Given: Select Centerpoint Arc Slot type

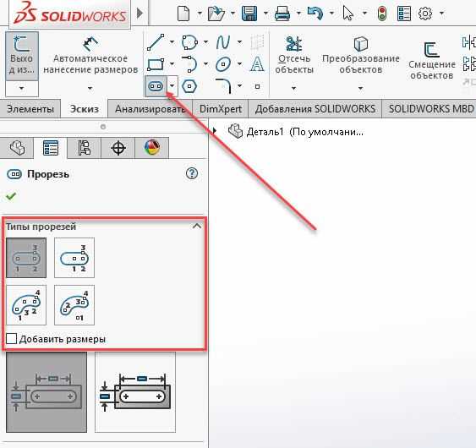Looking at the screenshot, I should coord(74,305).
